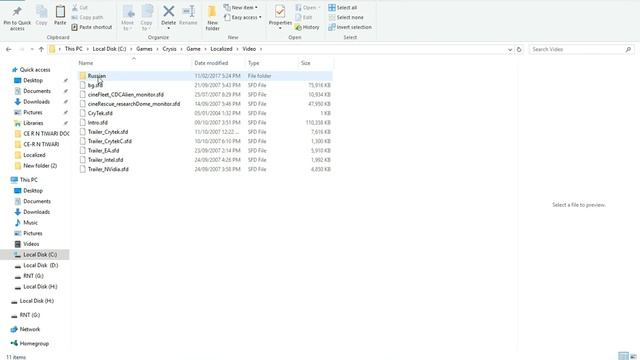Click Pin to Quick access icon

[x=17, y=12]
